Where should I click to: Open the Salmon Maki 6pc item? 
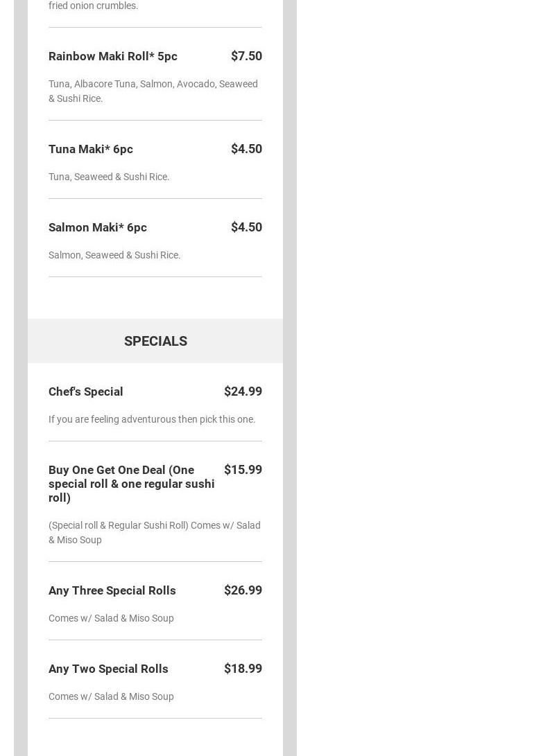pos(98,227)
